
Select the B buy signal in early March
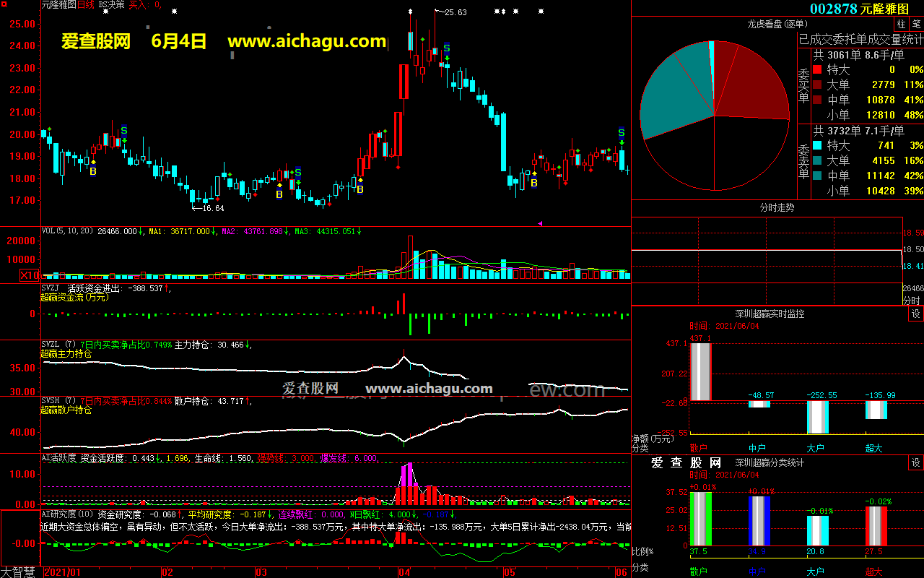click(279, 194)
